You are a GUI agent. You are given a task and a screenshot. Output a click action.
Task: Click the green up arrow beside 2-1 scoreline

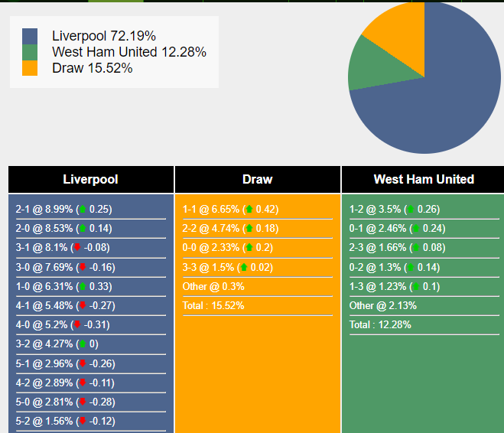82,209
